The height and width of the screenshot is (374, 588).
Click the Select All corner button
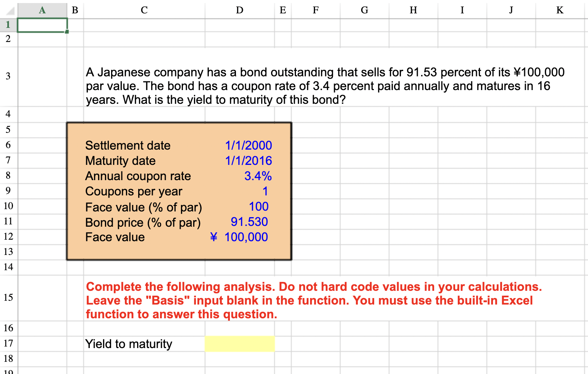8,10
